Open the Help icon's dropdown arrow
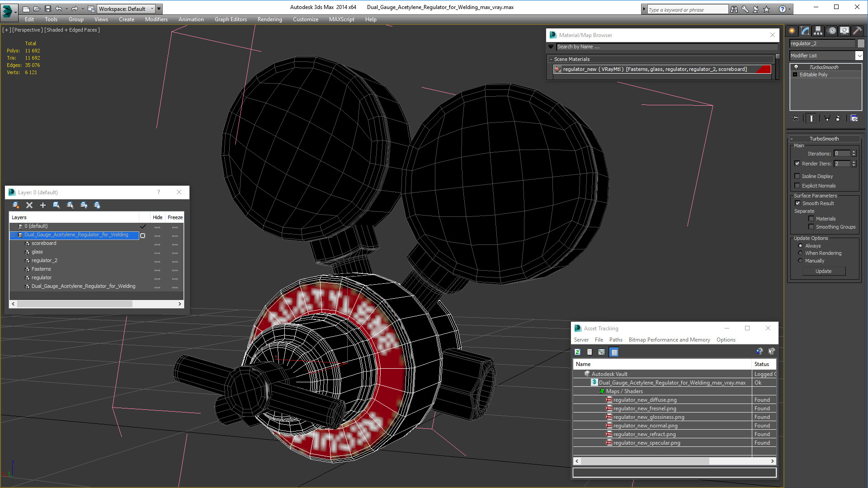Viewport: 868px width, 488px height. [x=789, y=9]
